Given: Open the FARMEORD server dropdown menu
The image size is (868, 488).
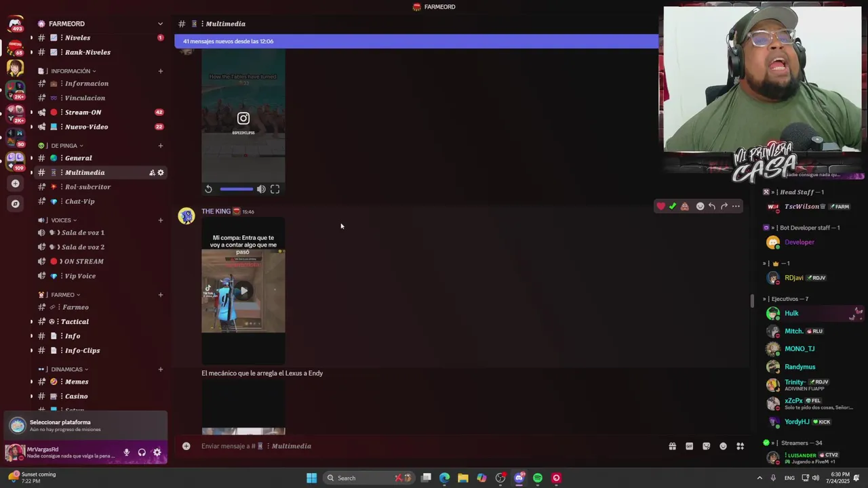Looking at the screenshot, I should point(160,24).
